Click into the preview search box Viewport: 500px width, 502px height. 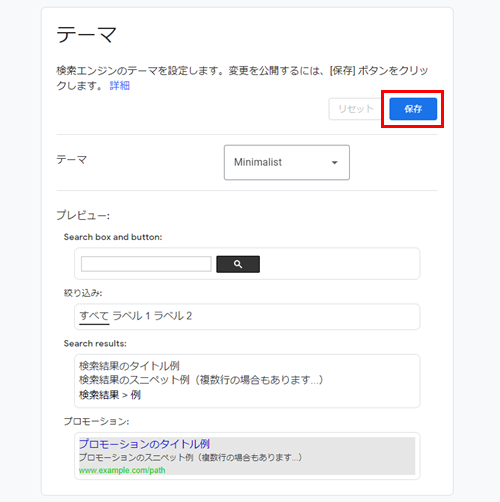tap(146, 264)
